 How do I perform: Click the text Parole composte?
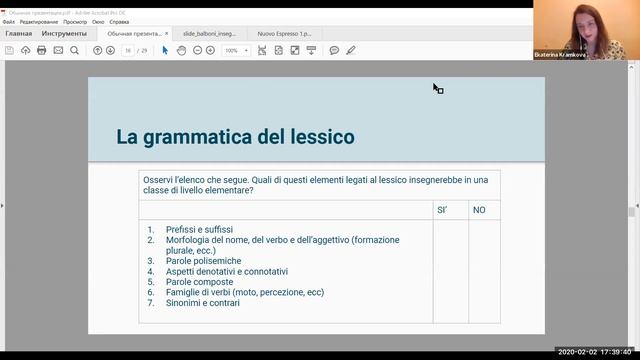point(200,282)
